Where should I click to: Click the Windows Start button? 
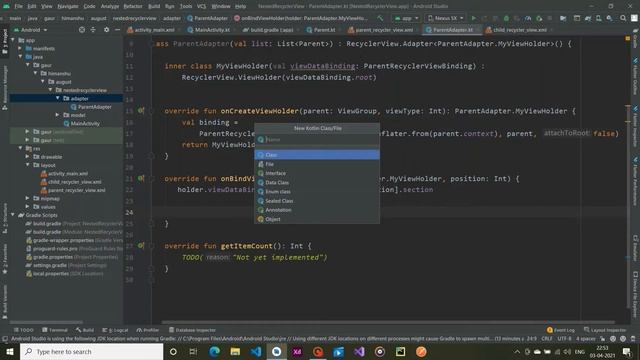tap(10, 351)
